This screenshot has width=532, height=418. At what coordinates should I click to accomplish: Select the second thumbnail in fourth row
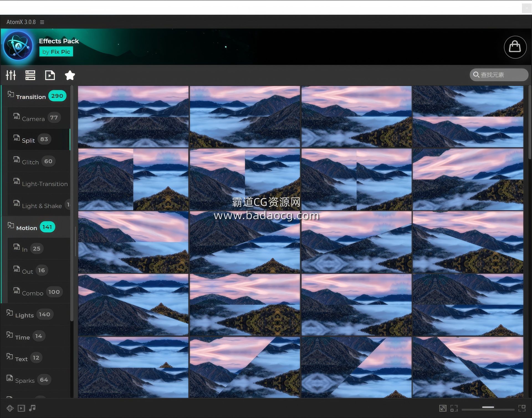[x=245, y=305]
